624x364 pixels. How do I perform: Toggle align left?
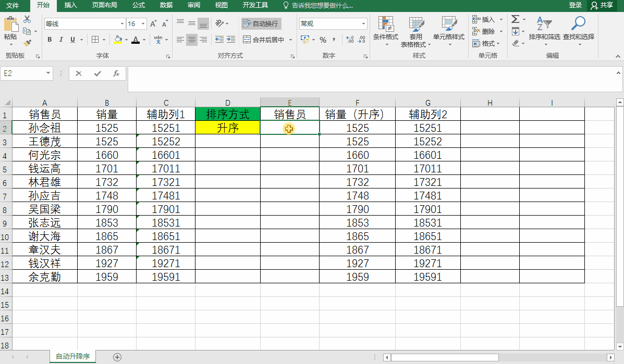coord(180,40)
